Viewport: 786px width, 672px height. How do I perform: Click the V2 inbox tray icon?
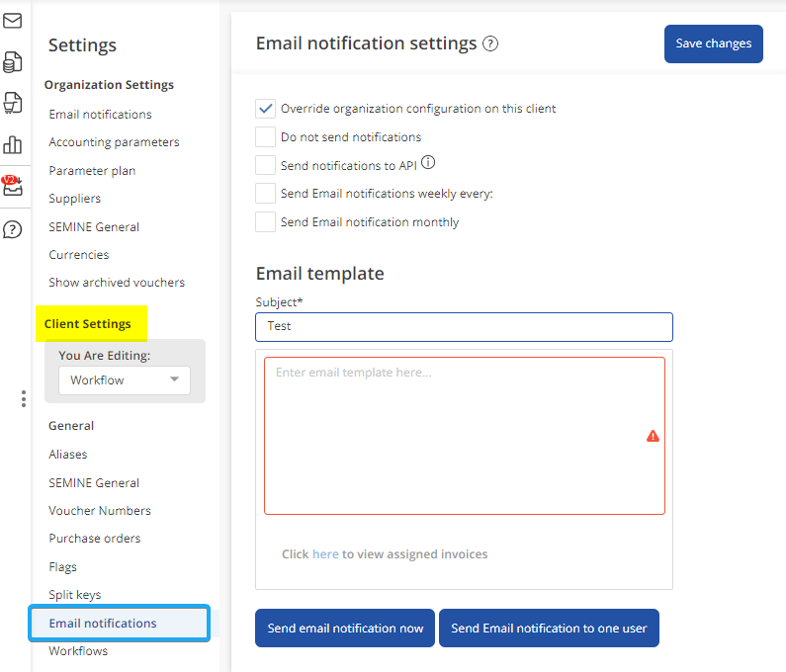pos(13,187)
